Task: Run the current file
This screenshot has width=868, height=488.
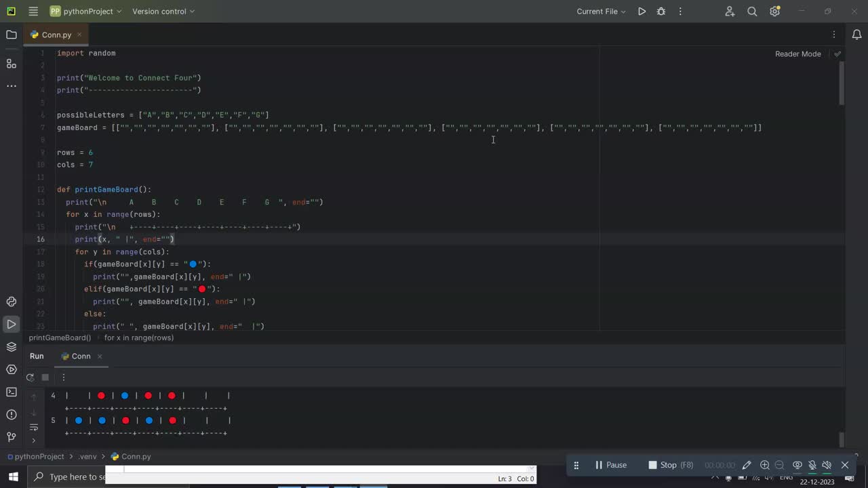Action: point(642,12)
